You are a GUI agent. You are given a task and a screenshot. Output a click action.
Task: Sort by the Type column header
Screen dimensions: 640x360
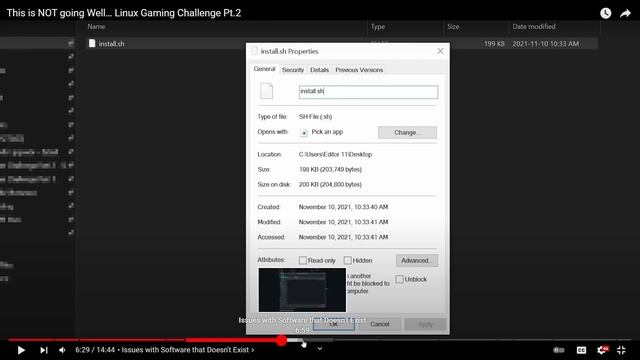point(378,27)
